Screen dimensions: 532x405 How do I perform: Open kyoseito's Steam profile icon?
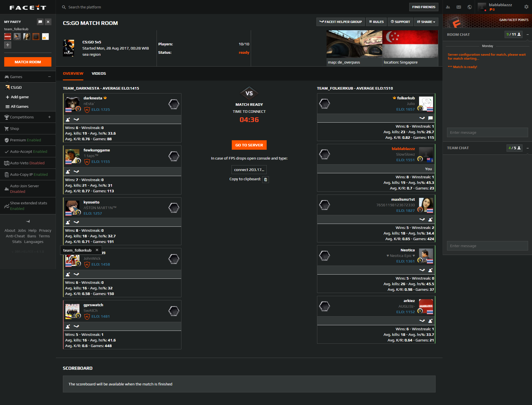(x=76, y=222)
